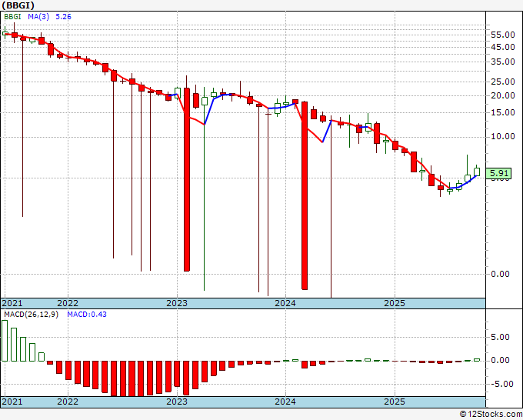523x420 pixels.
Task: Click the 0.00 price axis label in price chart
Action: click(501, 274)
